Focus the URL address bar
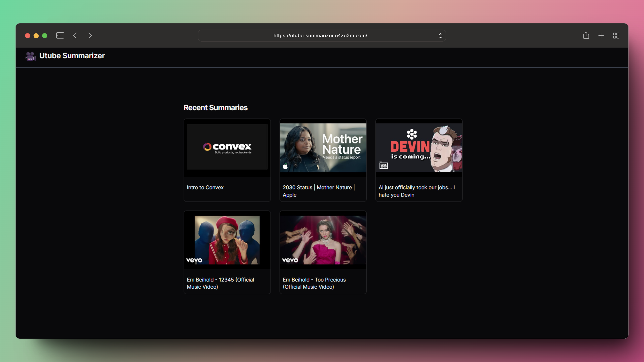 (320, 36)
